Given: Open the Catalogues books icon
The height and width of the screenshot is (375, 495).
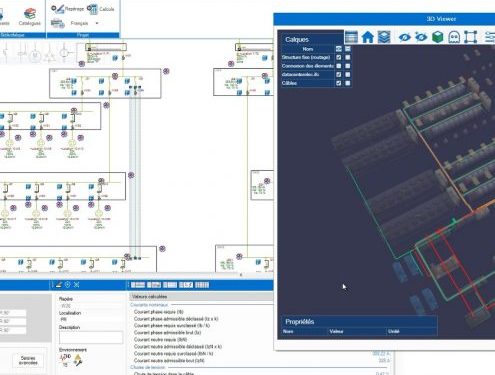Looking at the screenshot, I should tap(30, 17).
